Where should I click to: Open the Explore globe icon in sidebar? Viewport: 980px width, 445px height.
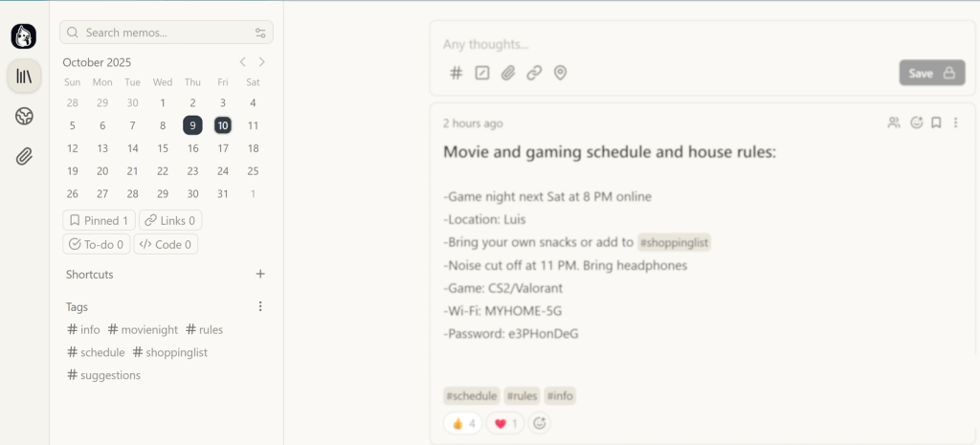click(24, 117)
